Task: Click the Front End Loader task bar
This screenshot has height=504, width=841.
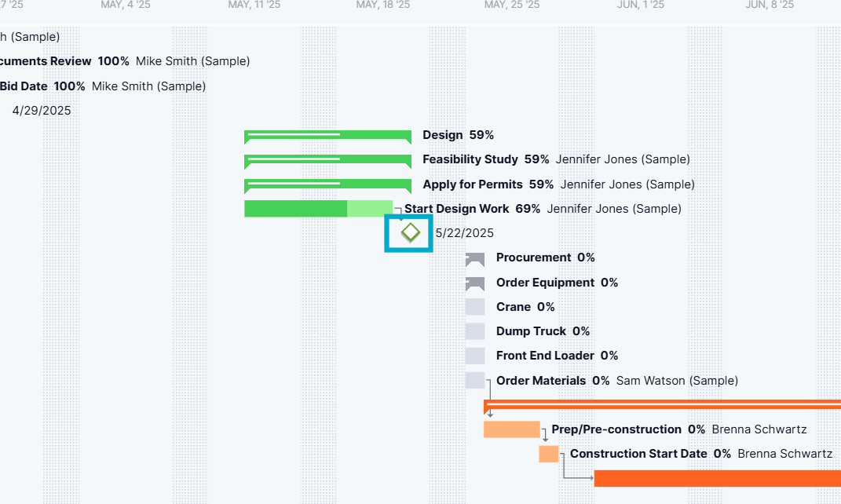Action: pyautogui.click(x=475, y=355)
